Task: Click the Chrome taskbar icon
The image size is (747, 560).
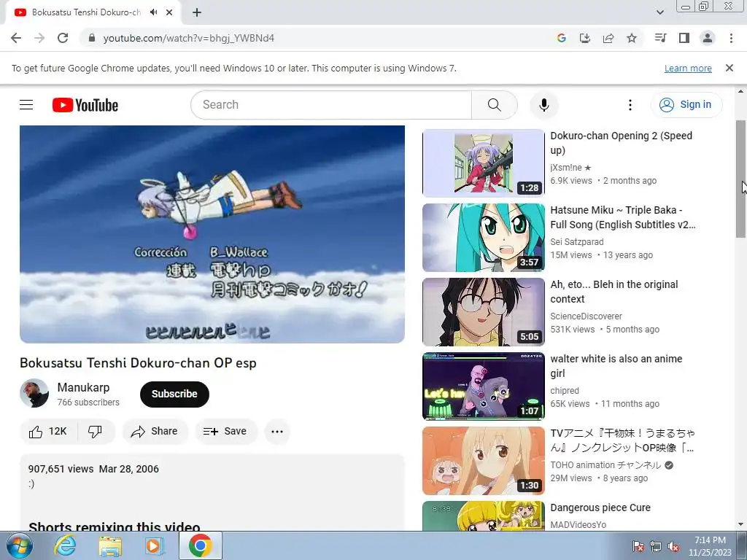Action: click(x=200, y=545)
